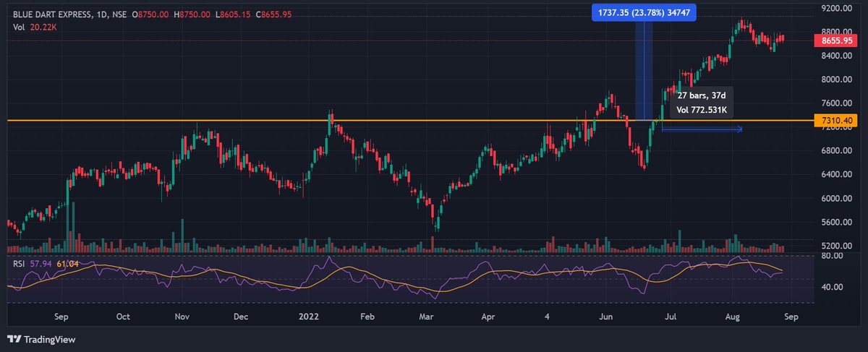
Task: Click the 9200.00 price axis label
Action: tap(837, 8)
